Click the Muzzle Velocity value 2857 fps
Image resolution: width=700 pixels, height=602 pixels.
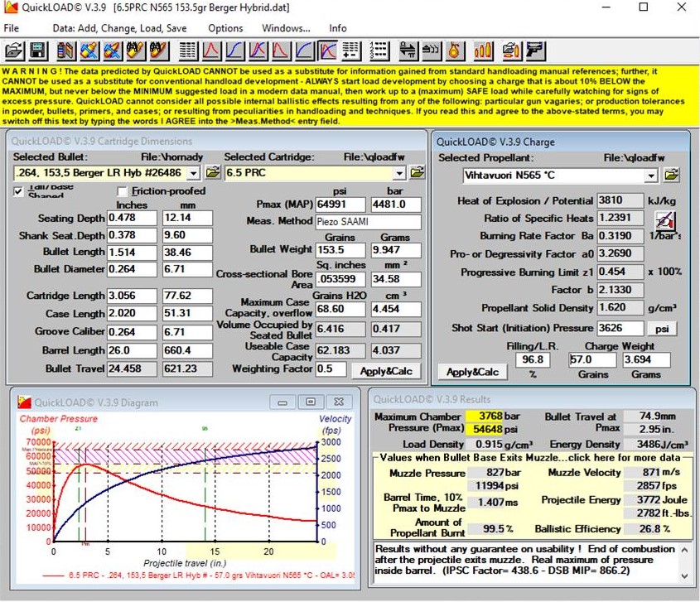(641, 485)
